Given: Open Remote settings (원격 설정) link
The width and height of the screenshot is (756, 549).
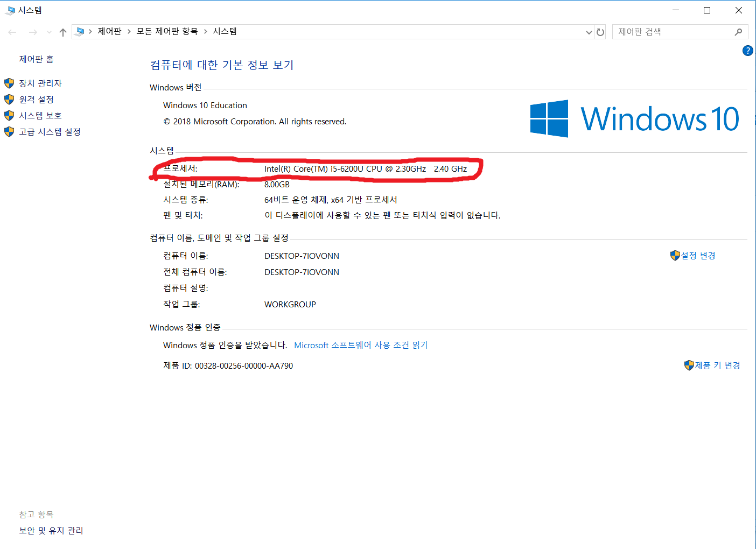Looking at the screenshot, I should 36,100.
